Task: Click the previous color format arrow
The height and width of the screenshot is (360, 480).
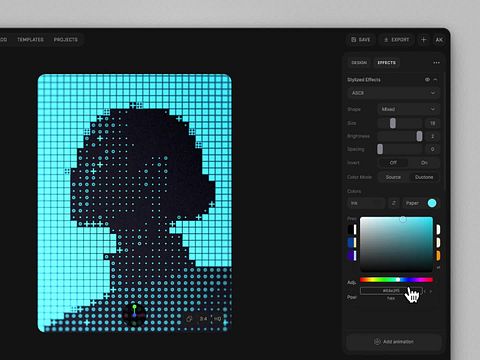Action: [x=425, y=291]
